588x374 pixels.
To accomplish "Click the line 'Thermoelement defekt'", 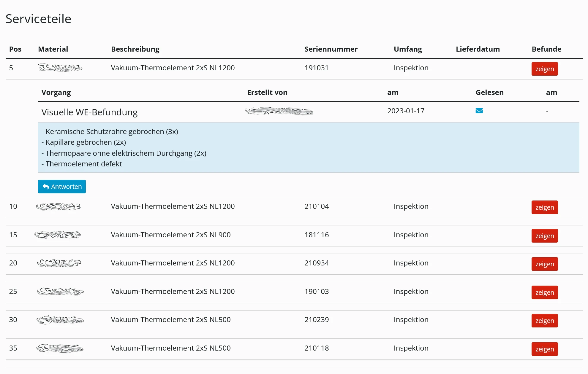I will (82, 164).
